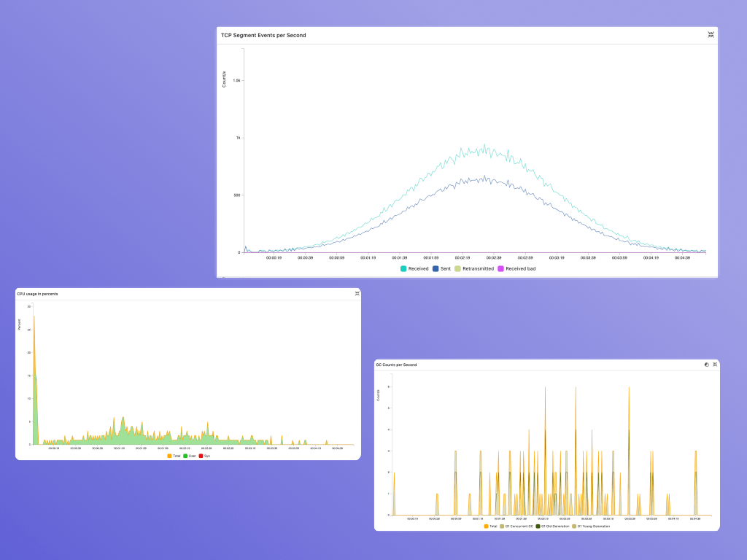Click the peak of the Received line
Image resolution: width=747 pixels, height=560 pixels.
(484, 145)
